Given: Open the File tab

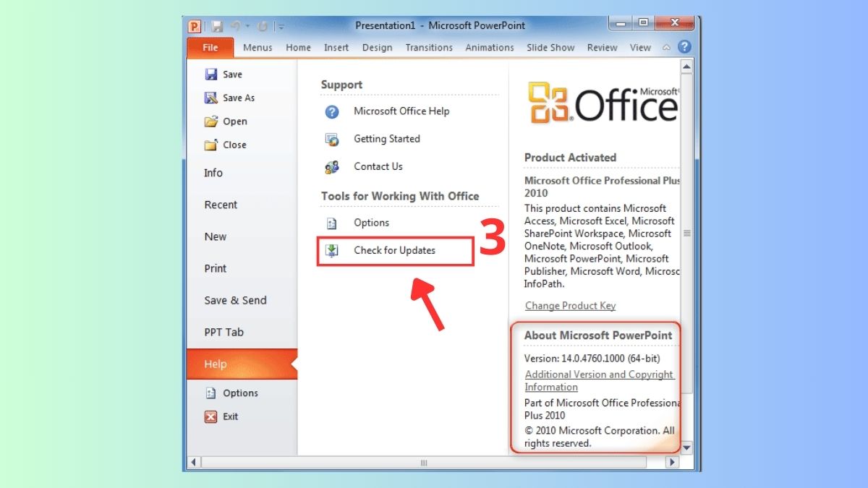Looking at the screenshot, I should [x=210, y=48].
